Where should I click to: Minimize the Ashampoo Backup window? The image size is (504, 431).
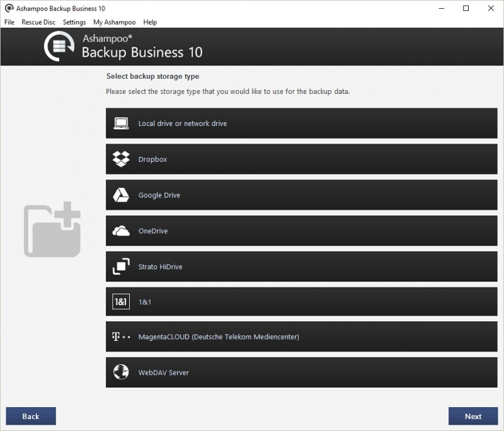[442, 8]
